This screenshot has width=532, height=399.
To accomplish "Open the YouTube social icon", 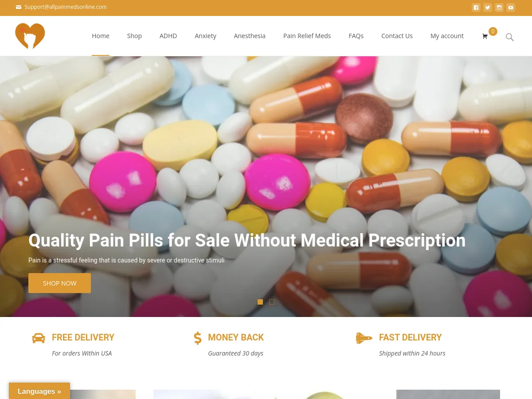I will [511, 8].
